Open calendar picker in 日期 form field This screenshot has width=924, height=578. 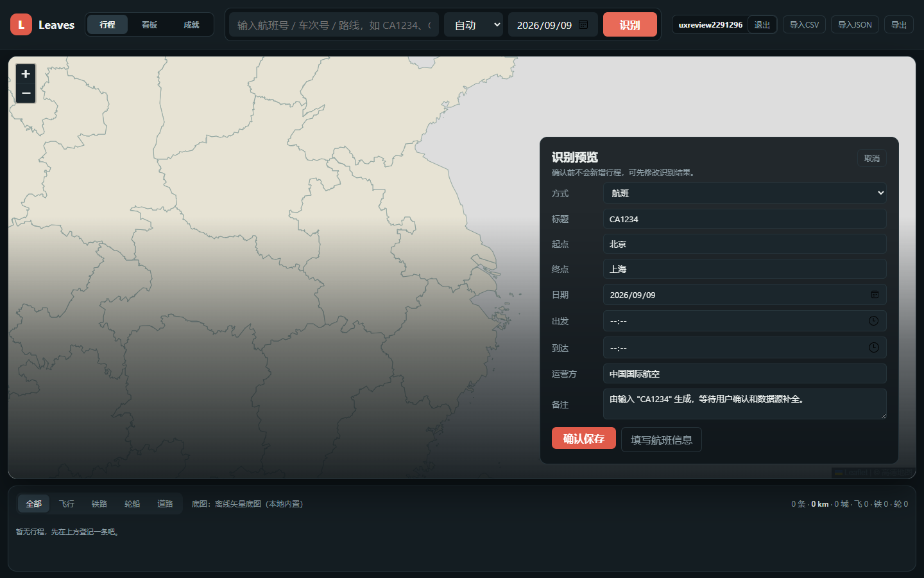[x=875, y=295]
